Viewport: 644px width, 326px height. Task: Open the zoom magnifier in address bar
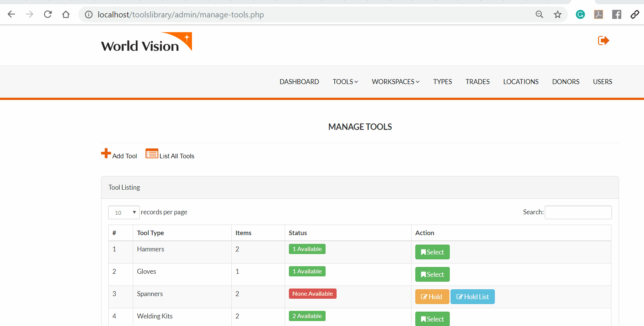point(540,14)
